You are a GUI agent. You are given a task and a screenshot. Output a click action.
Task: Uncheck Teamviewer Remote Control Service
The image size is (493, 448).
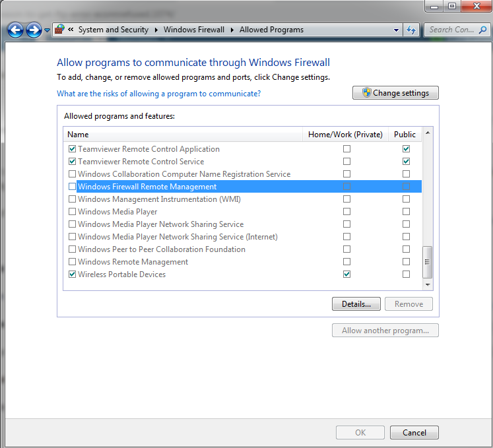tap(73, 161)
